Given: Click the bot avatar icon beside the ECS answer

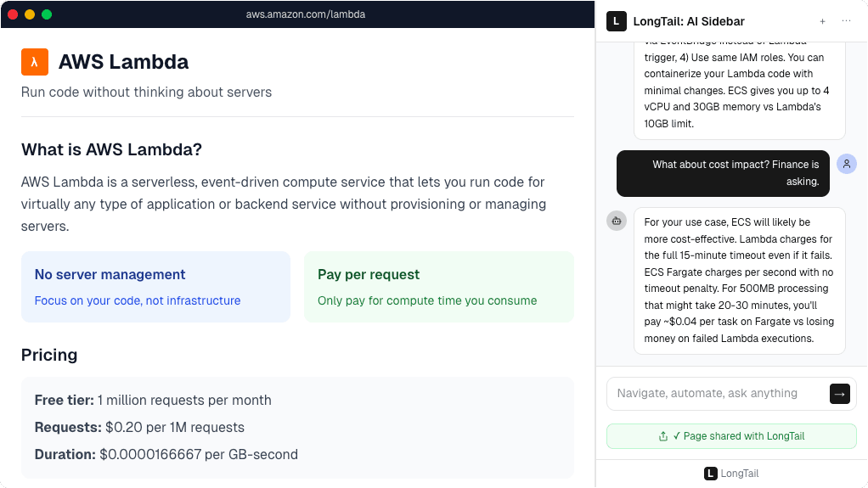Looking at the screenshot, I should 616,222.
